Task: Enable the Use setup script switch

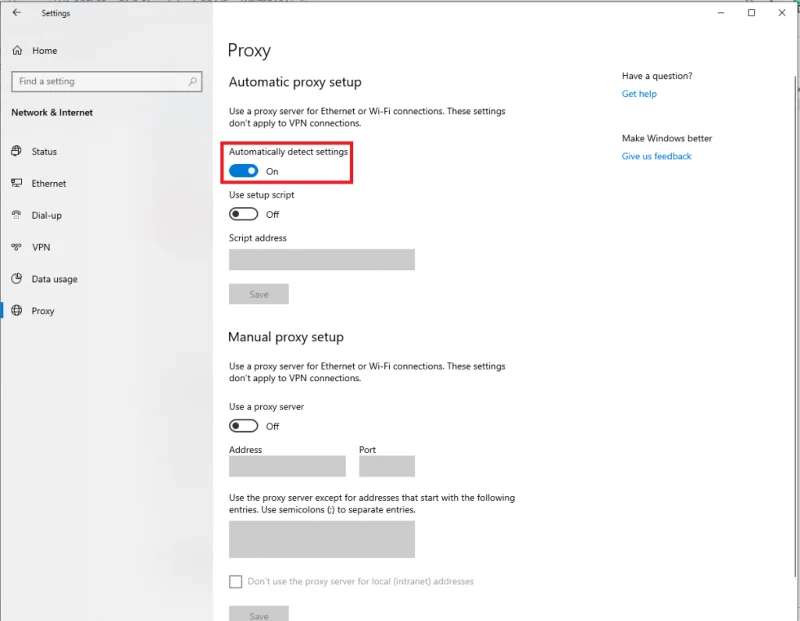Action: click(243, 213)
